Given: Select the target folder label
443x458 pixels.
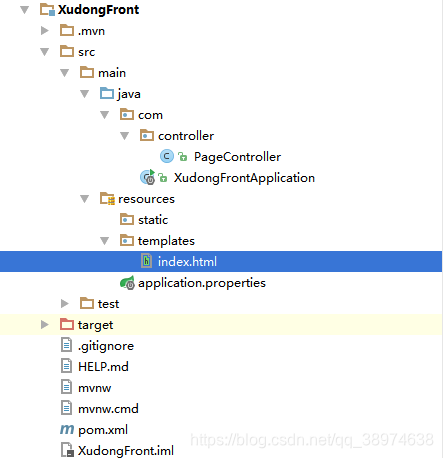Looking at the screenshot, I should [95, 325].
